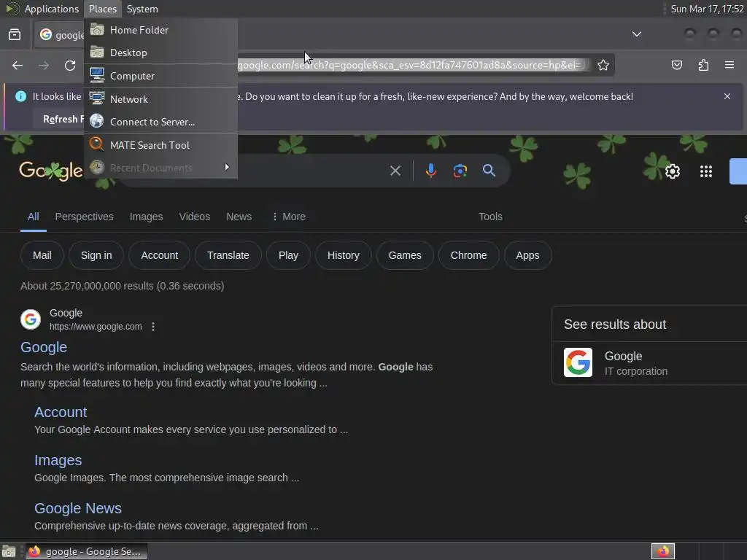This screenshot has width=747, height=560.
Task: Open the Applications menu in the panel
Action: (x=42, y=9)
